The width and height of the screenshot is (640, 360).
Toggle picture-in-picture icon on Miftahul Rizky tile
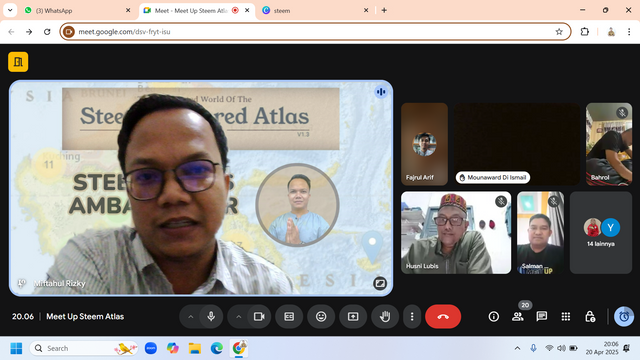380,283
